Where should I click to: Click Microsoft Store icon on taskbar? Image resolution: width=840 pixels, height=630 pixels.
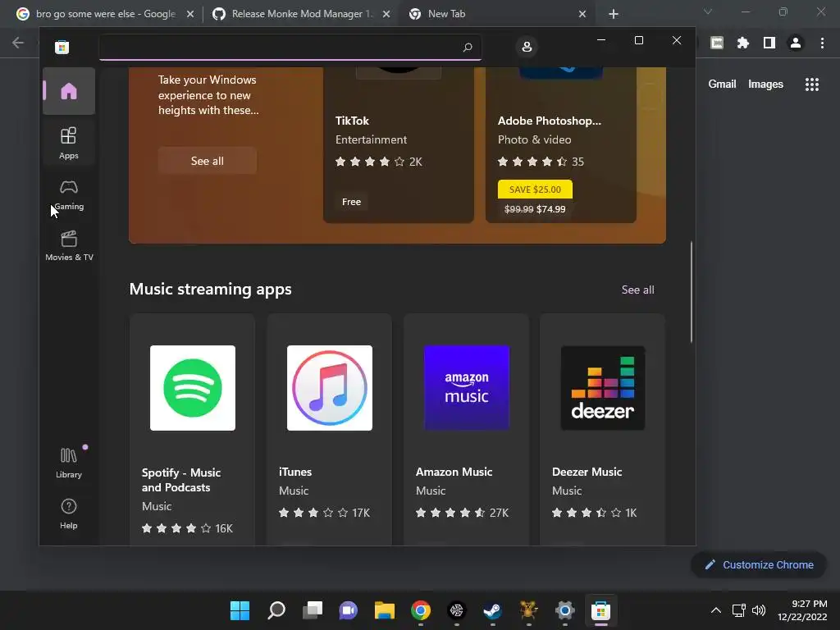click(600, 610)
